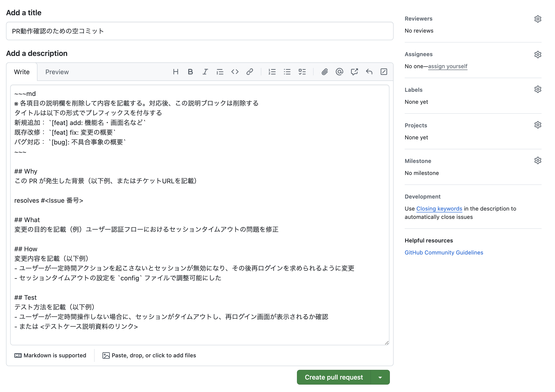Open Reviewers settings gear
Viewport: 555px width, 392px height.
(x=538, y=19)
